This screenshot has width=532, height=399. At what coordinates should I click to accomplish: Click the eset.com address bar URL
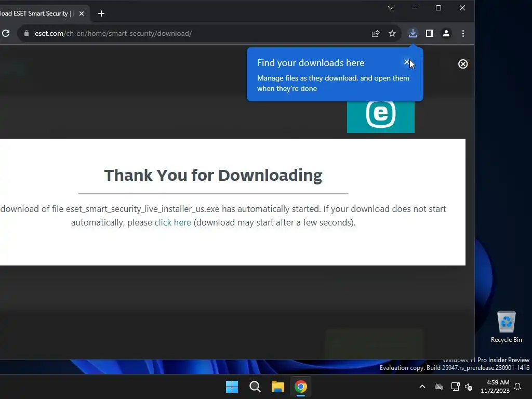(x=113, y=33)
